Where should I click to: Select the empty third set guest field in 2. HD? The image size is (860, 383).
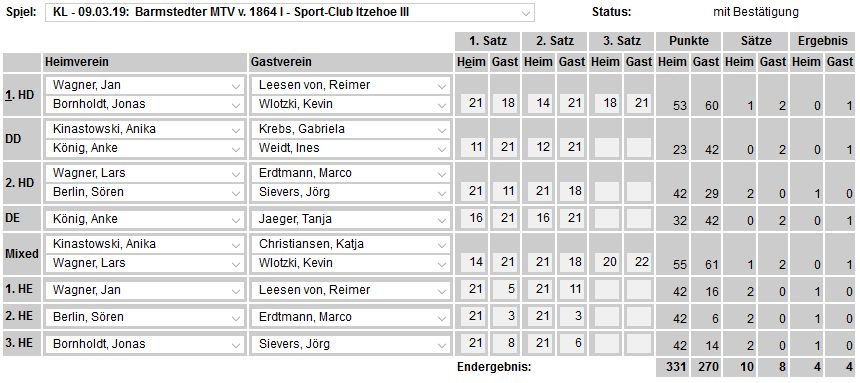pyautogui.click(x=639, y=192)
